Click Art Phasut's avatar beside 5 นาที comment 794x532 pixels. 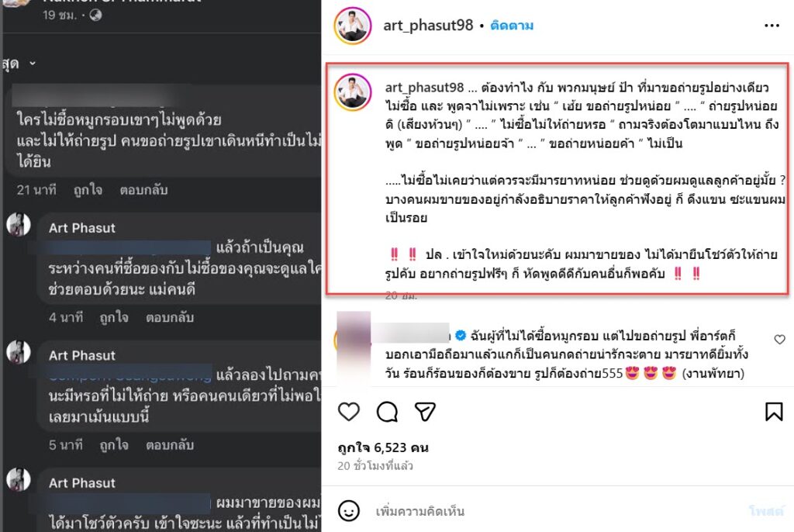pos(19,352)
